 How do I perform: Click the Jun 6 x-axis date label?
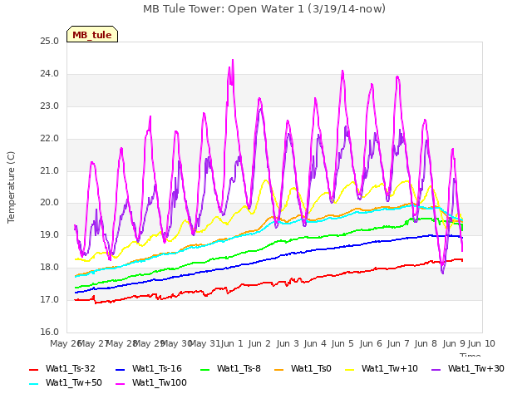pyautogui.click(x=371, y=343)
